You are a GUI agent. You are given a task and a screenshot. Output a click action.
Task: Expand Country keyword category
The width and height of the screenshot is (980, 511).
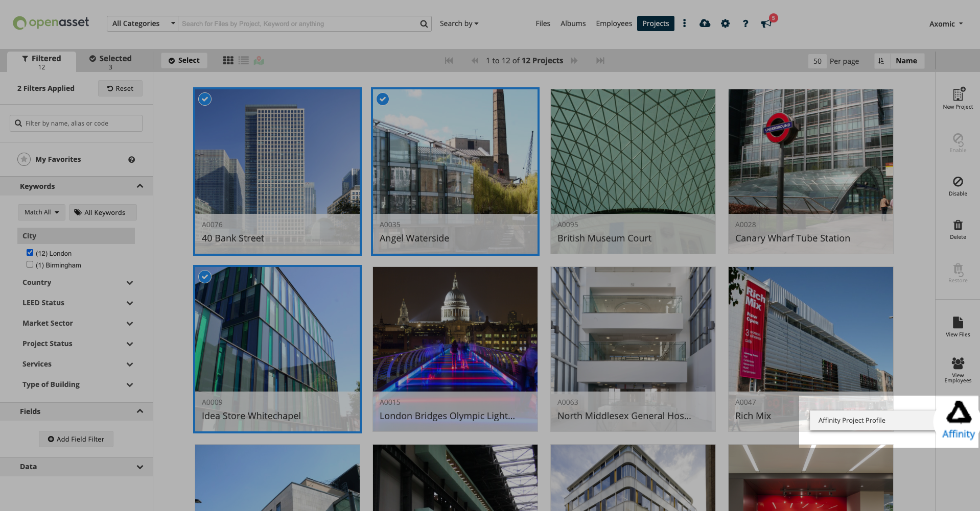(x=130, y=283)
